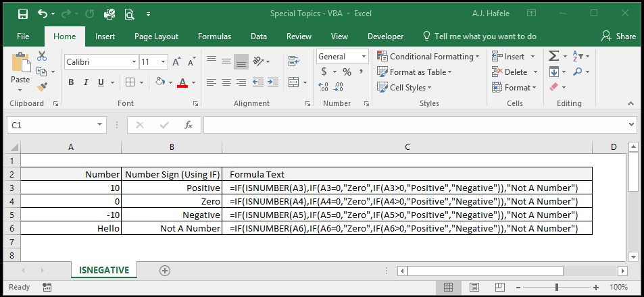Click the Insert Function fx icon
The width and height of the screenshot is (644, 297).
189,125
